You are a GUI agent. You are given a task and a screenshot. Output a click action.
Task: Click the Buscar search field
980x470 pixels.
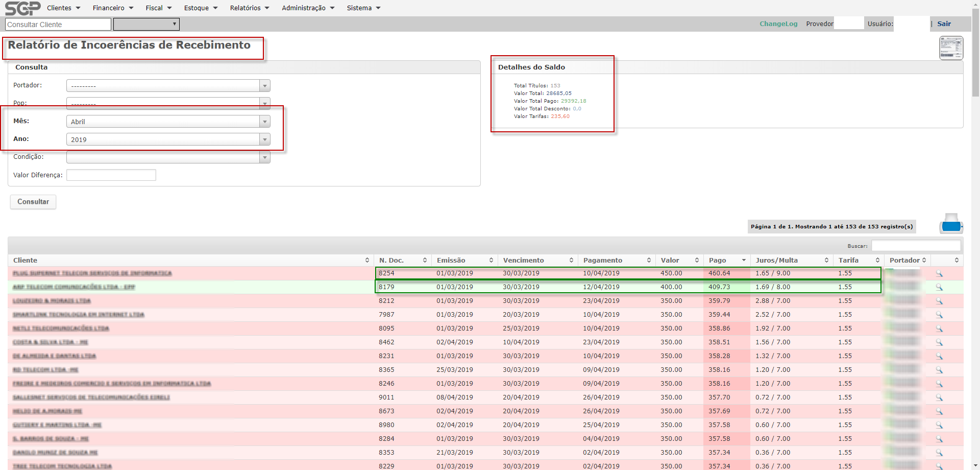(916, 246)
